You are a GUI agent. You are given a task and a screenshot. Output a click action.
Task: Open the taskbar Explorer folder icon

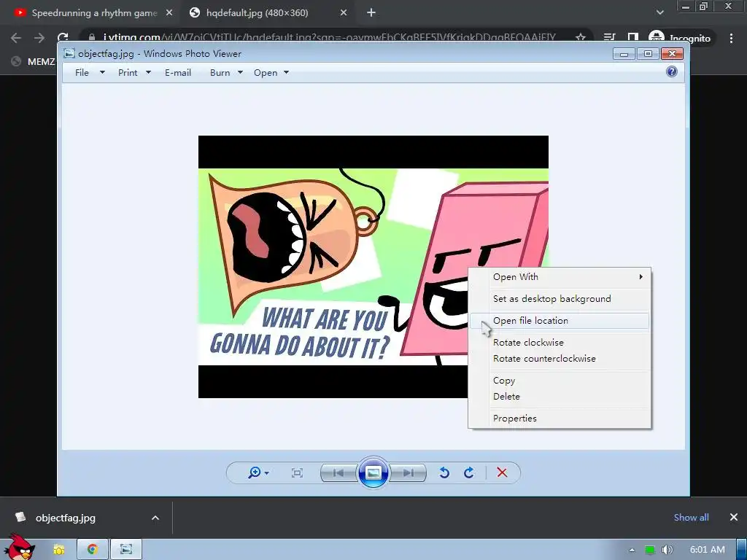pyautogui.click(x=58, y=550)
